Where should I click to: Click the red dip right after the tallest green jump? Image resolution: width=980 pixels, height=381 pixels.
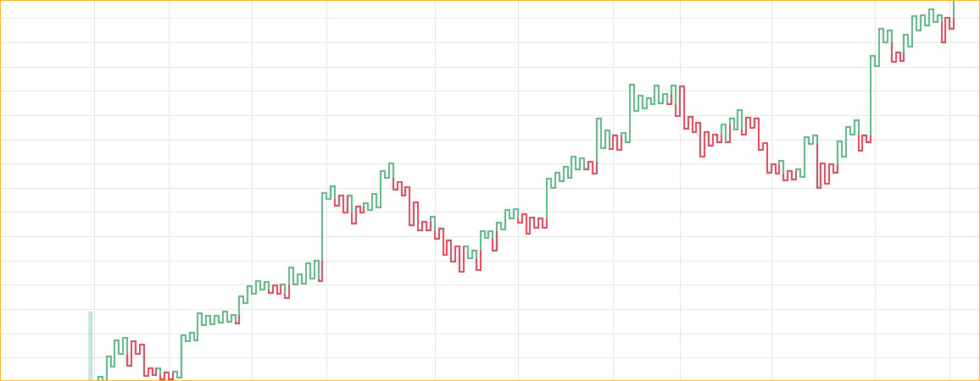click(x=339, y=202)
